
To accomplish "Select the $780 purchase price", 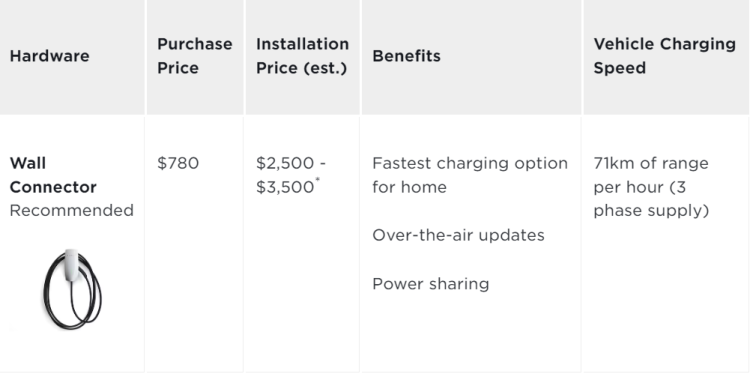I will (178, 164).
